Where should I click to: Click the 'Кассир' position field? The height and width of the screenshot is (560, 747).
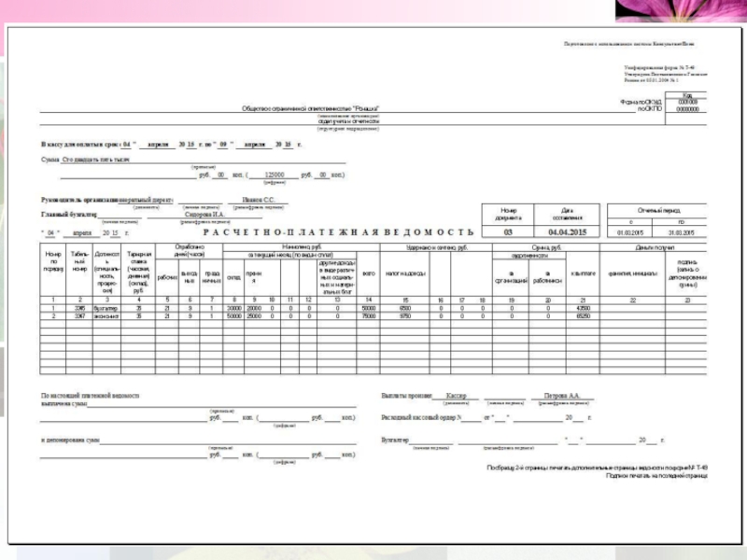(456, 396)
